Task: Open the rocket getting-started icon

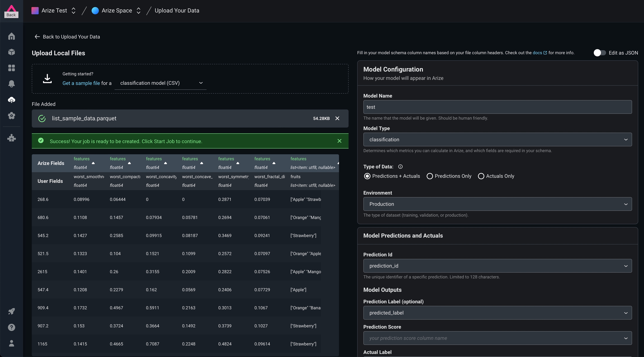Action: pos(11,311)
